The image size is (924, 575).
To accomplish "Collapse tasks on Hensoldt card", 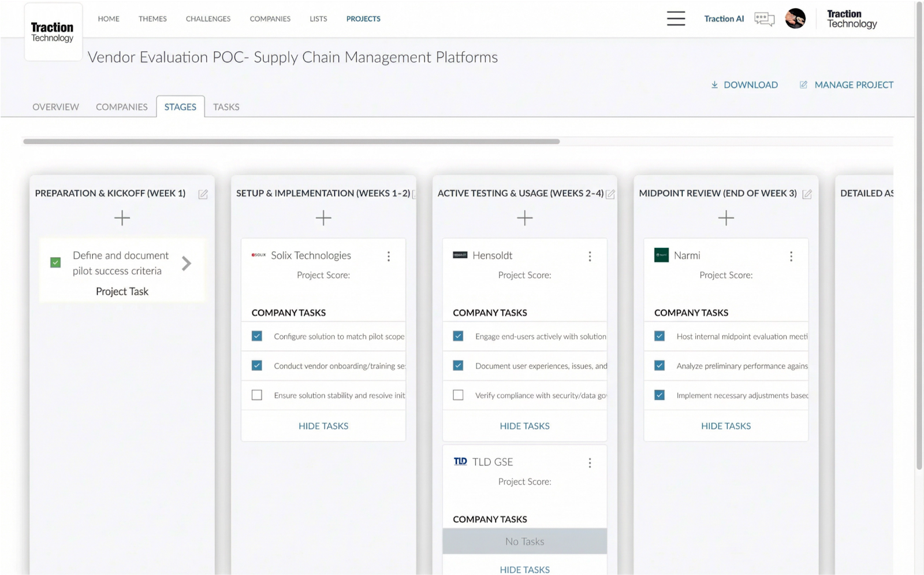I will tap(524, 426).
